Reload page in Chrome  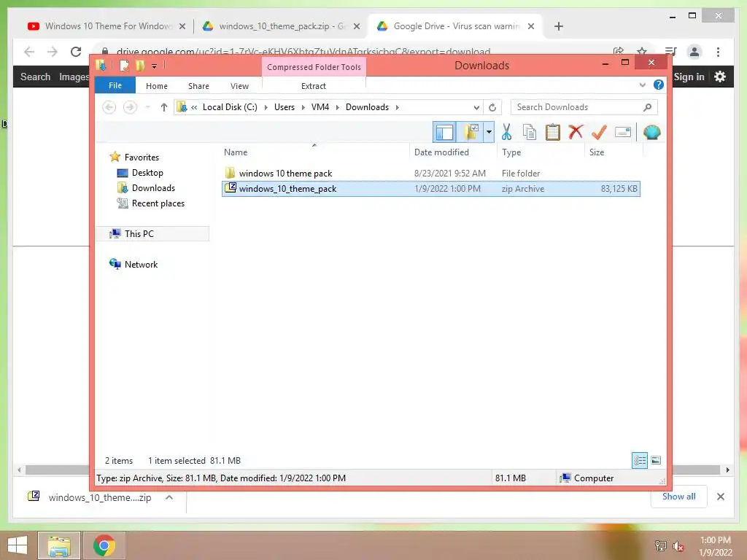tap(76, 52)
